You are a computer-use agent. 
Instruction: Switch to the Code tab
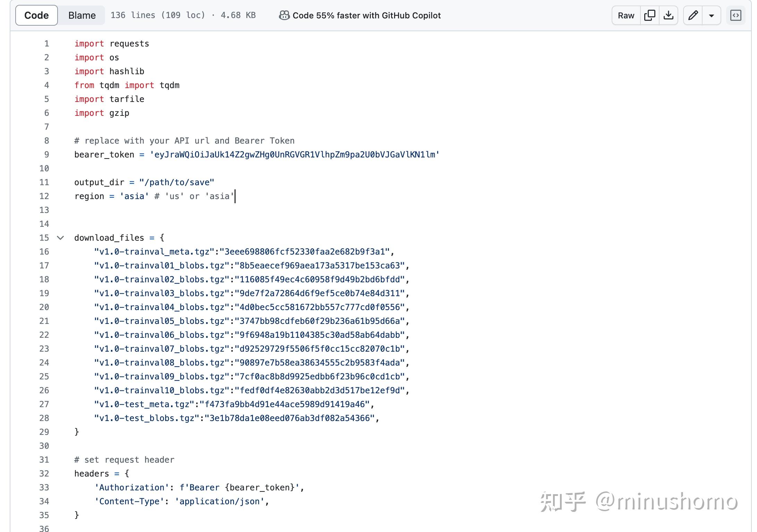(x=36, y=15)
